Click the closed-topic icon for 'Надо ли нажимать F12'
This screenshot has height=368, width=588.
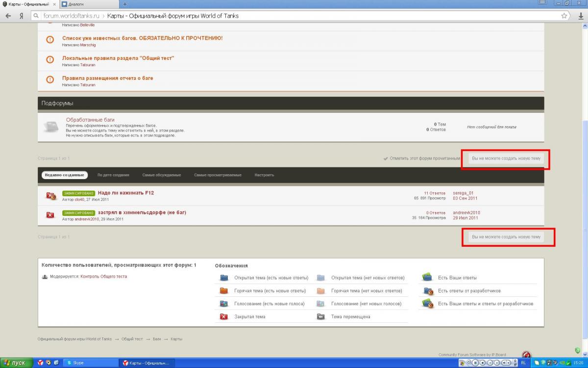click(x=50, y=196)
